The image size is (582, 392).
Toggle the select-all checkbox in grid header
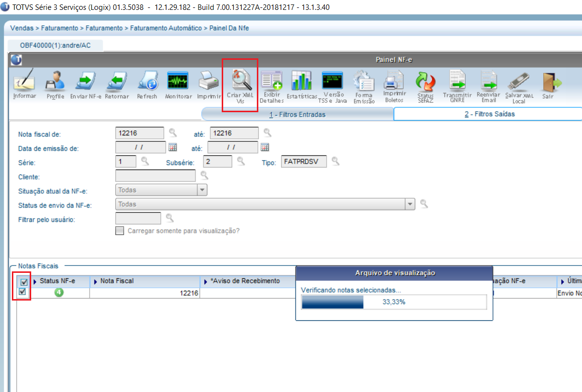24,282
